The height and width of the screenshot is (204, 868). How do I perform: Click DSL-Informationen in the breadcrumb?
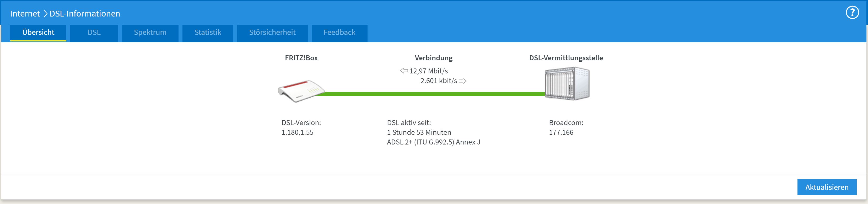click(x=85, y=14)
